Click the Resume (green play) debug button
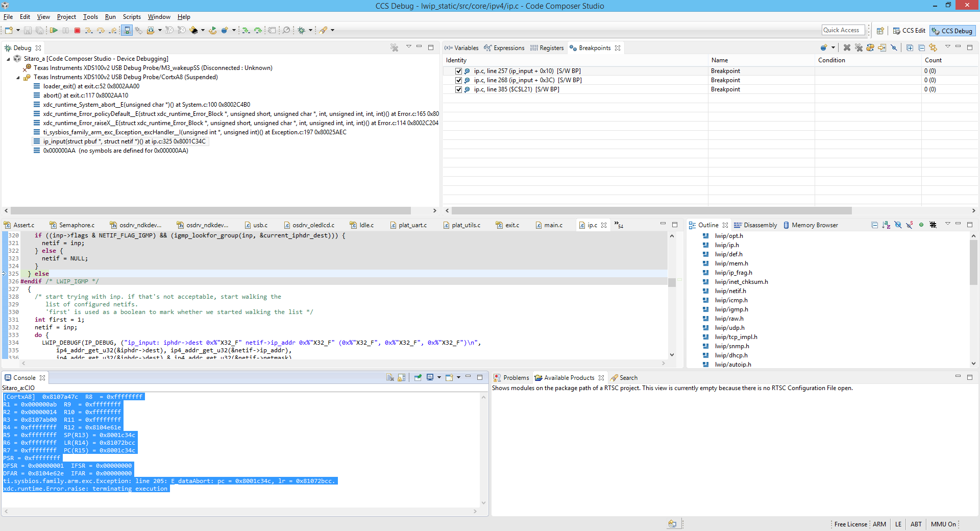 tap(54, 30)
